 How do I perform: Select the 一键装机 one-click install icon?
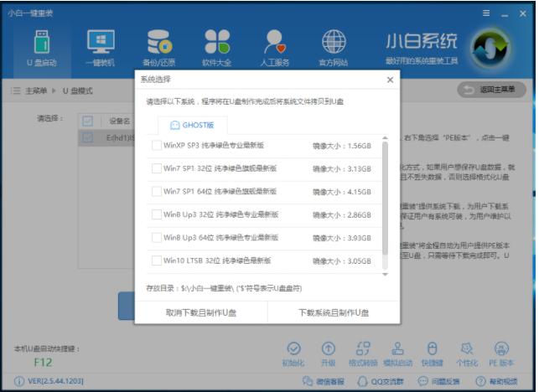click(101, 47)
